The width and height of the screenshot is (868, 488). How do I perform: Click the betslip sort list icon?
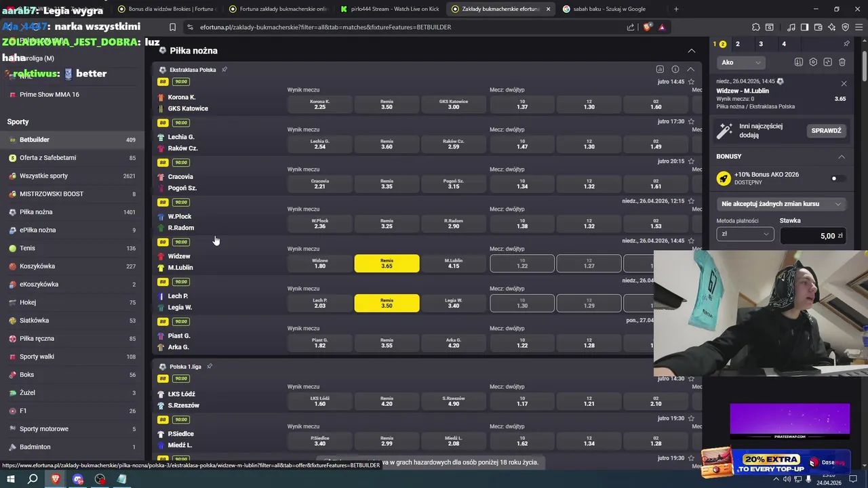point(799,62)
